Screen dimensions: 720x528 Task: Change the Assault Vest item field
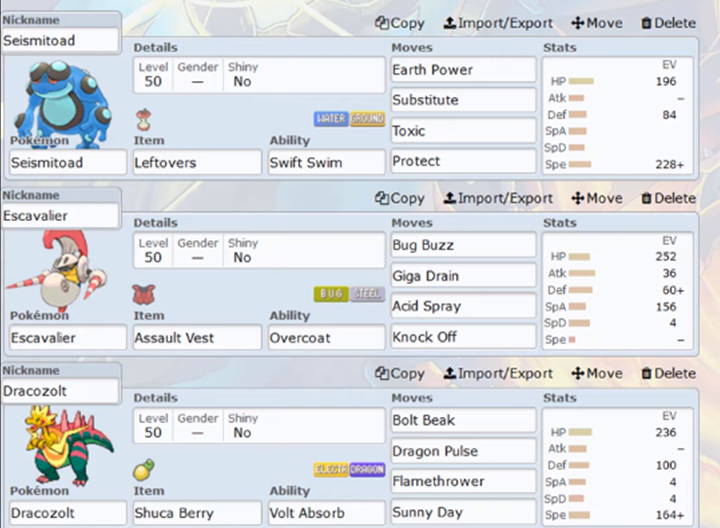click(197, 338)
